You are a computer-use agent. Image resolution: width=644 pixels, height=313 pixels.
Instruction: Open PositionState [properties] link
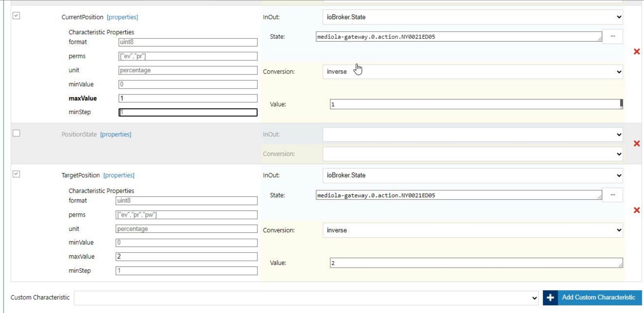[x=115, y=134]
